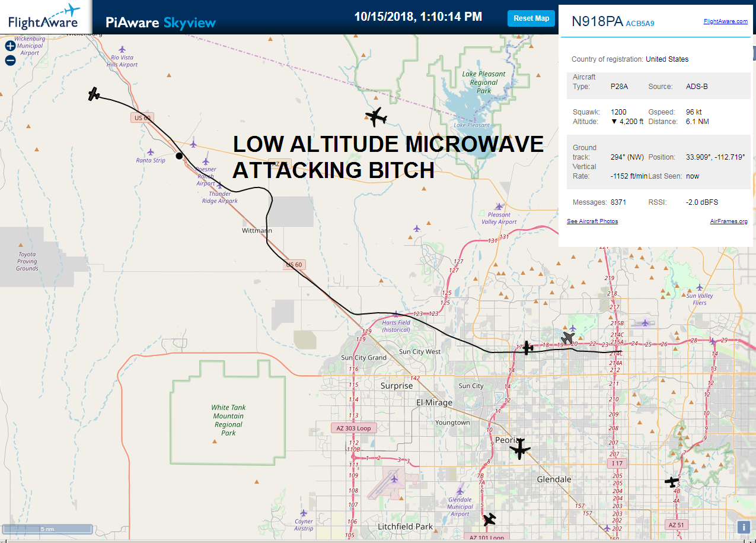Click the Ranta Strip airport marker

pos(151,153)
